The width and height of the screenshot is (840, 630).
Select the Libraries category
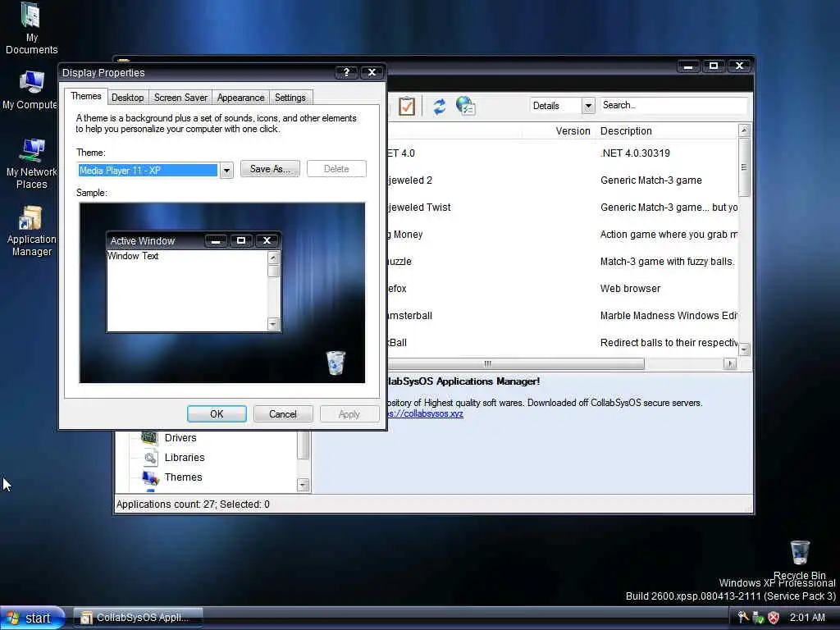click(185, 458)
